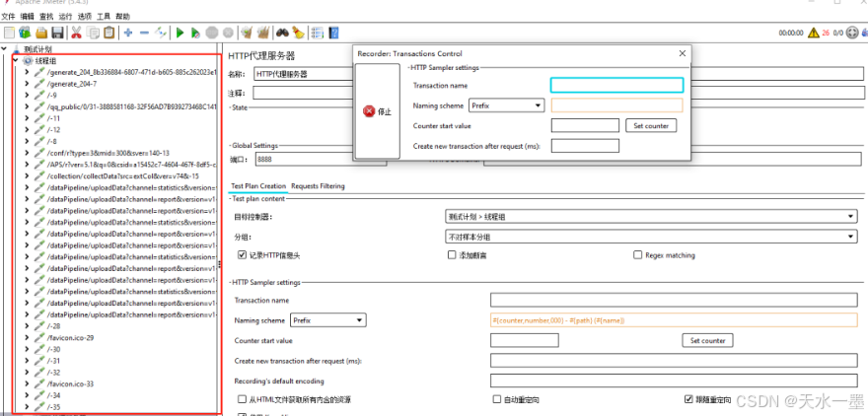
Task: Click pipette icon of /favicon.ico-29 sampler
Action: tap(39, 337)
